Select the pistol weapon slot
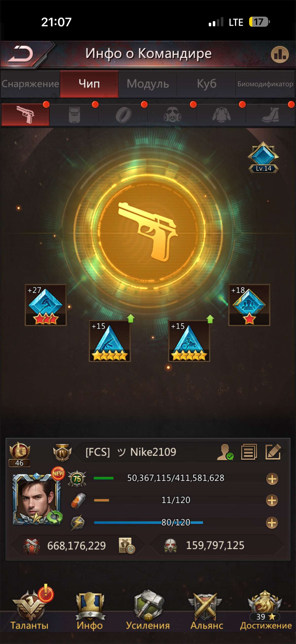 [x=25, y=115]
